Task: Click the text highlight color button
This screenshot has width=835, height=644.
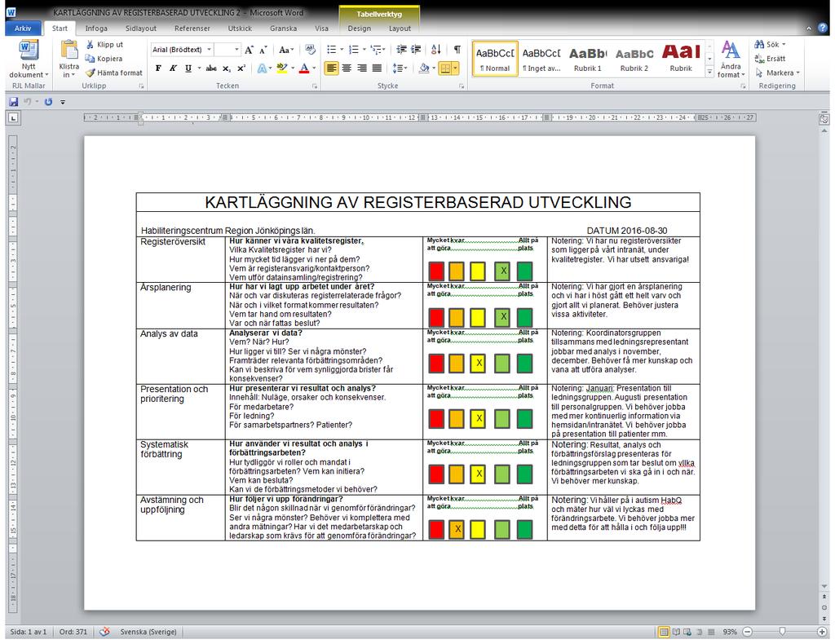Action: point(282,68)
